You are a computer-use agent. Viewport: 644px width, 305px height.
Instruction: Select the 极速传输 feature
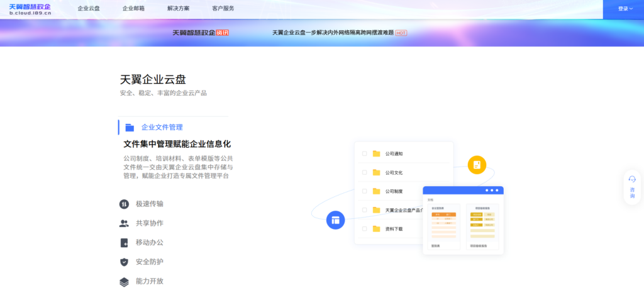pos(150,204)
